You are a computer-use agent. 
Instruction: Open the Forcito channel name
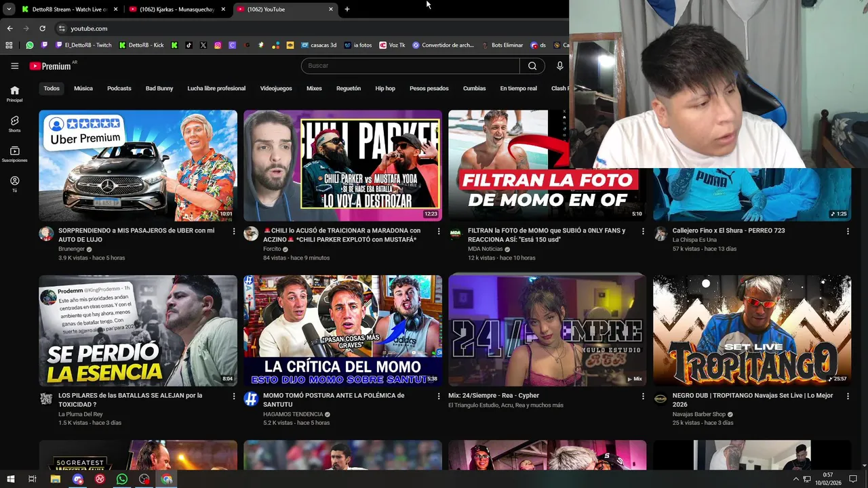[272, 249]
